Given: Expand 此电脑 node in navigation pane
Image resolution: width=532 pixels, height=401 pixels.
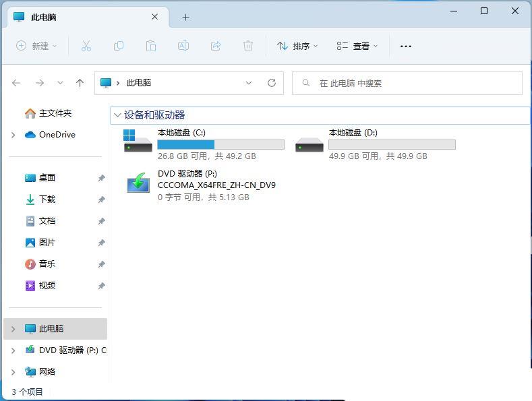Looking at the screenshot, I should (x=13, y=329).
